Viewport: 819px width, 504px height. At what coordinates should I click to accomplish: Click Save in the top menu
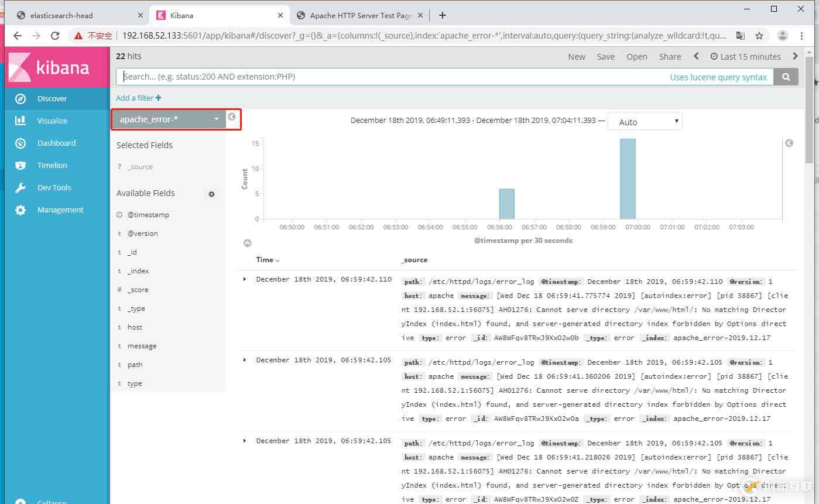(x=606, y=56)
